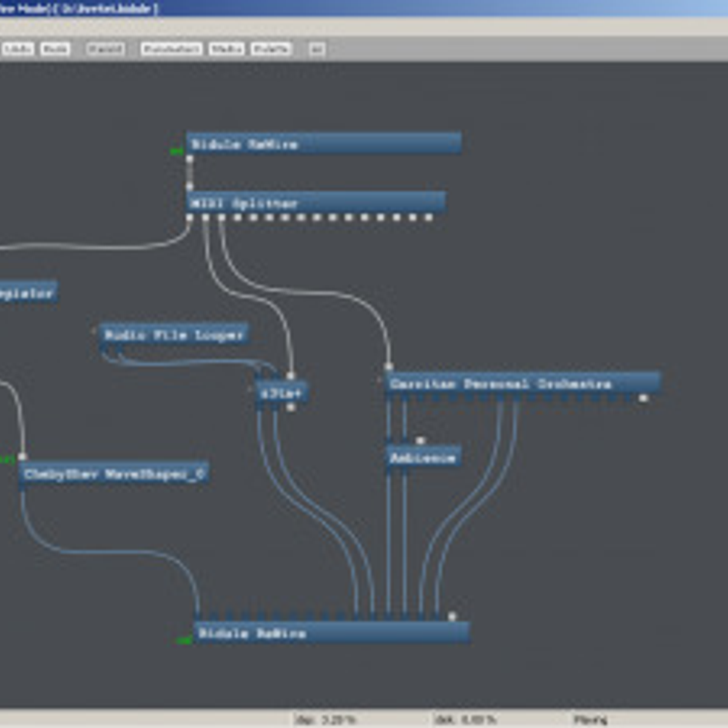Click the white port on bottom Bidule ReWire
The height and width of the screenshot is (728, 728).
click(452, 617)
